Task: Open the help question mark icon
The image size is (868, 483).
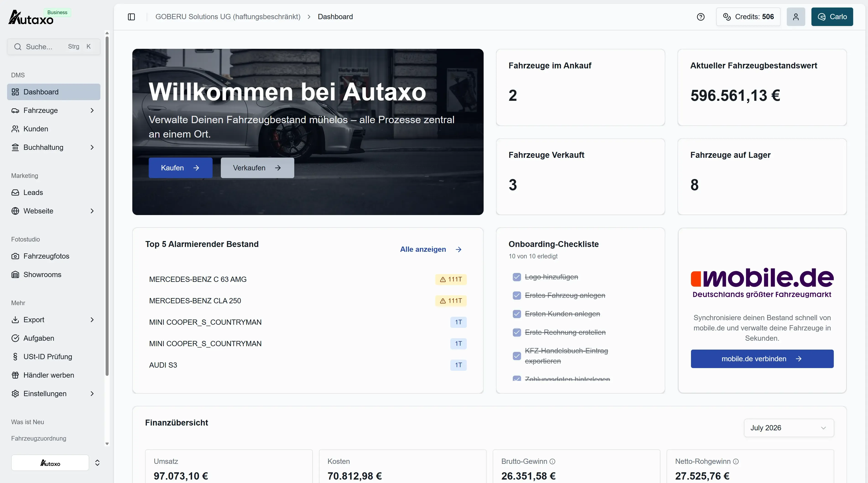Action: 701,17
